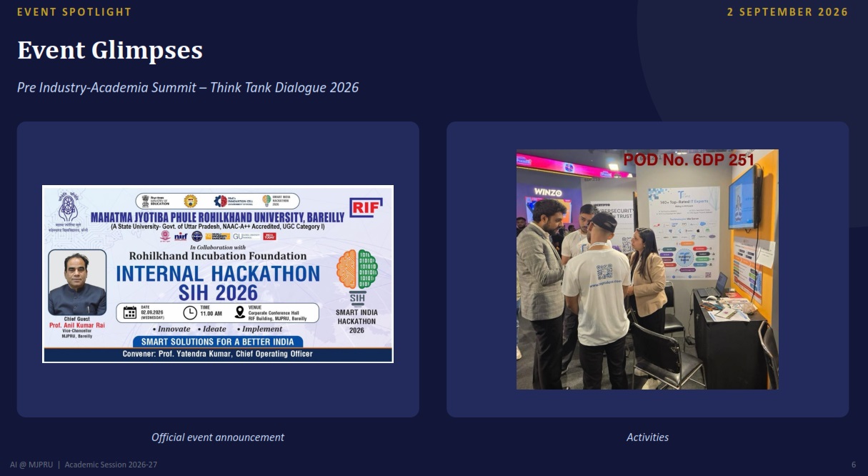Click the RIF logo on banner
Image resolution: width=868 pixels, height=476 pixels.
(x=366, y=207)
